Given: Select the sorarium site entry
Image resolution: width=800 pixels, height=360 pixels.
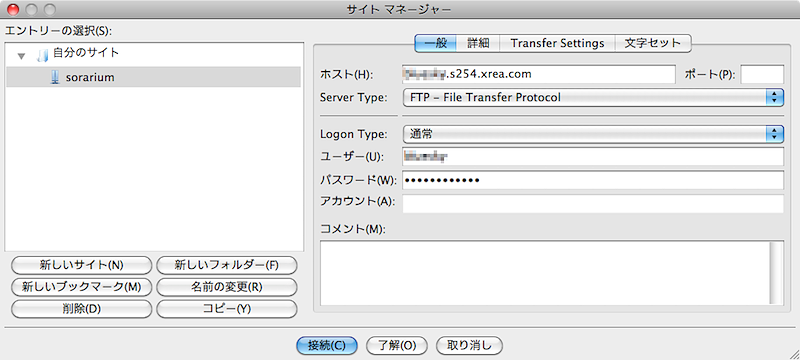Looking at the screenshot, I should pos(153,78).
